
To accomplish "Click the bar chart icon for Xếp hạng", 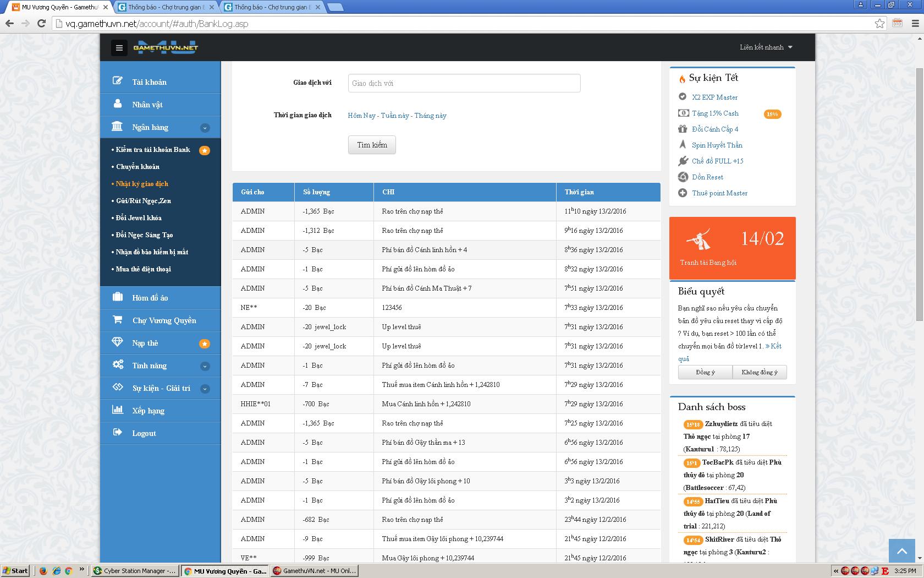I will point(117,410).
